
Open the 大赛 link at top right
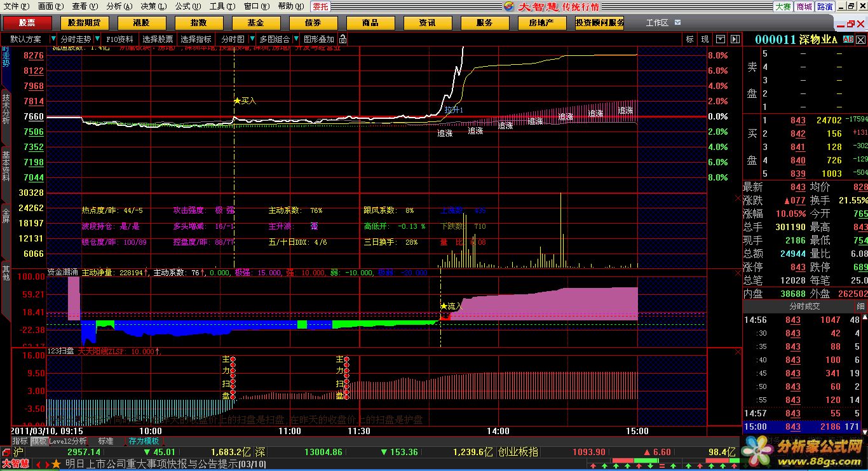click(783, 6)
